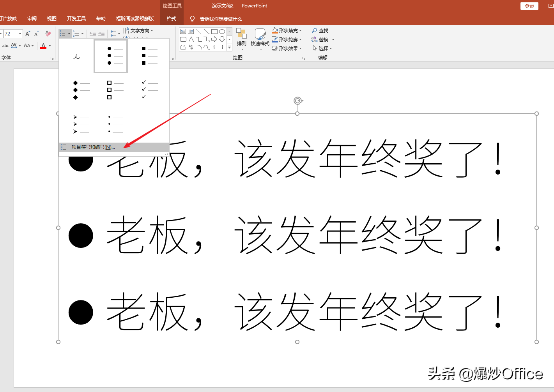Insert a vertical text box shape

[x=191, y=32]
